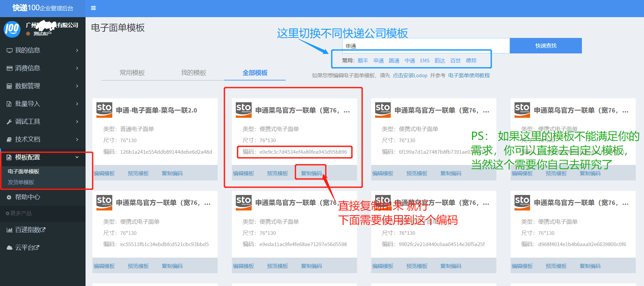
Task: Open the 电子面单使用教程 tutorial link
Action: [469, 76]
